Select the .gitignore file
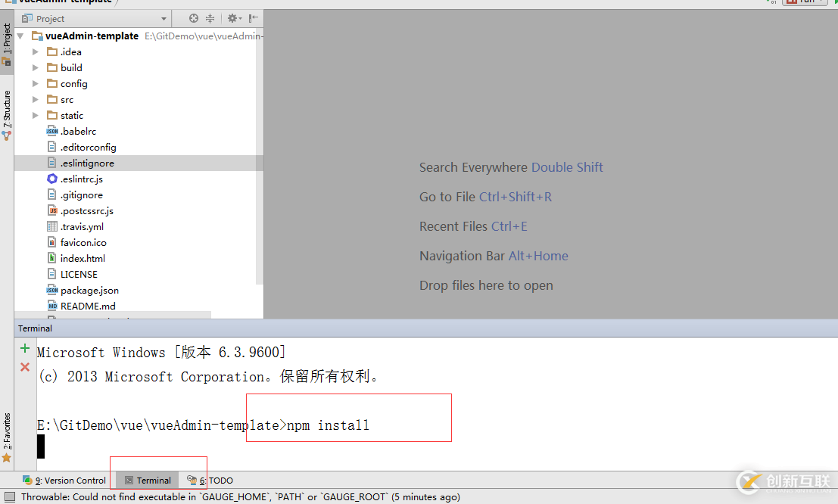 pos(81,194)
